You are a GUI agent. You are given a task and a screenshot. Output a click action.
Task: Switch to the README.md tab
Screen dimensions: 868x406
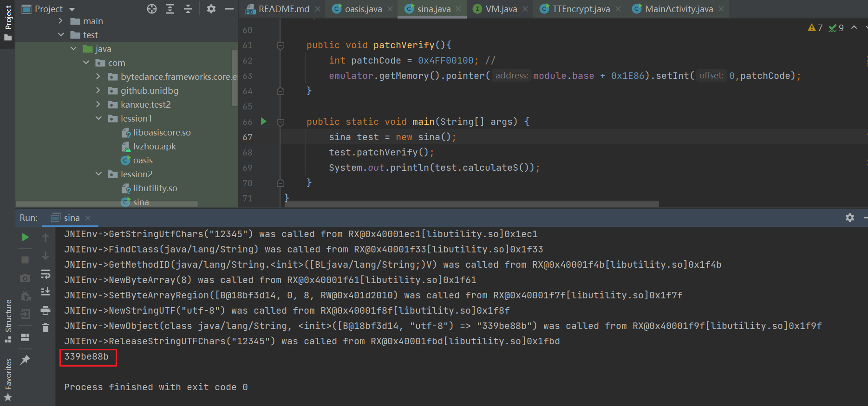284,9
